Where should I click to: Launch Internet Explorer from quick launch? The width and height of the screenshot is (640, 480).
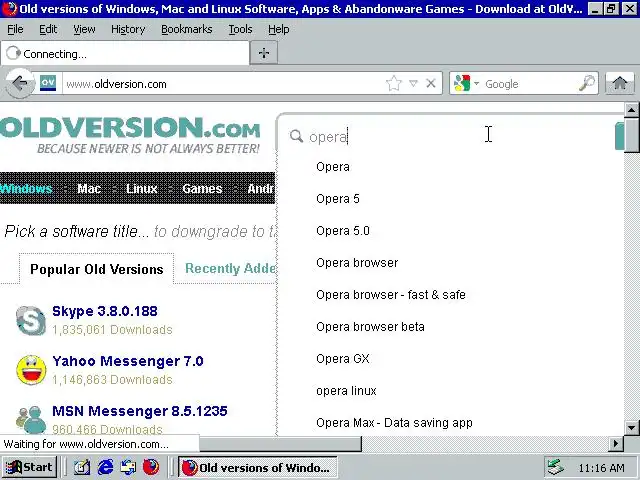(x=105, y=467)
